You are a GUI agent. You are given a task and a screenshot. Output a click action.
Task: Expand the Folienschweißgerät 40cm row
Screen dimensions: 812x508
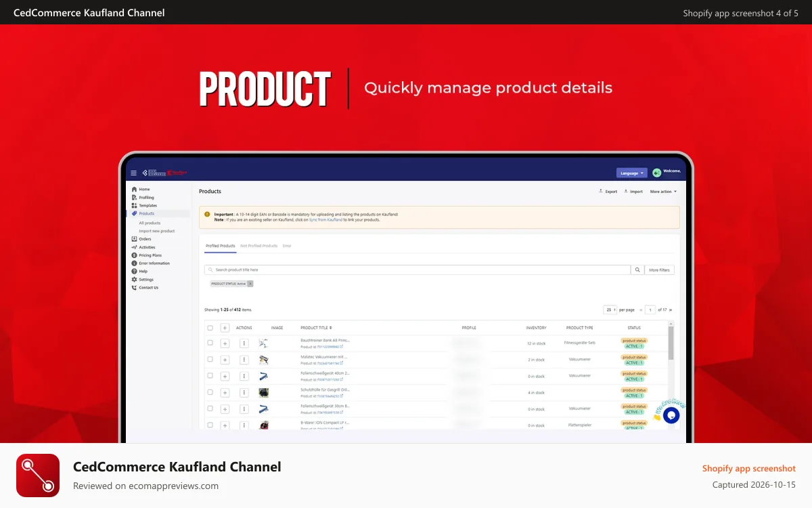(225, 376)
